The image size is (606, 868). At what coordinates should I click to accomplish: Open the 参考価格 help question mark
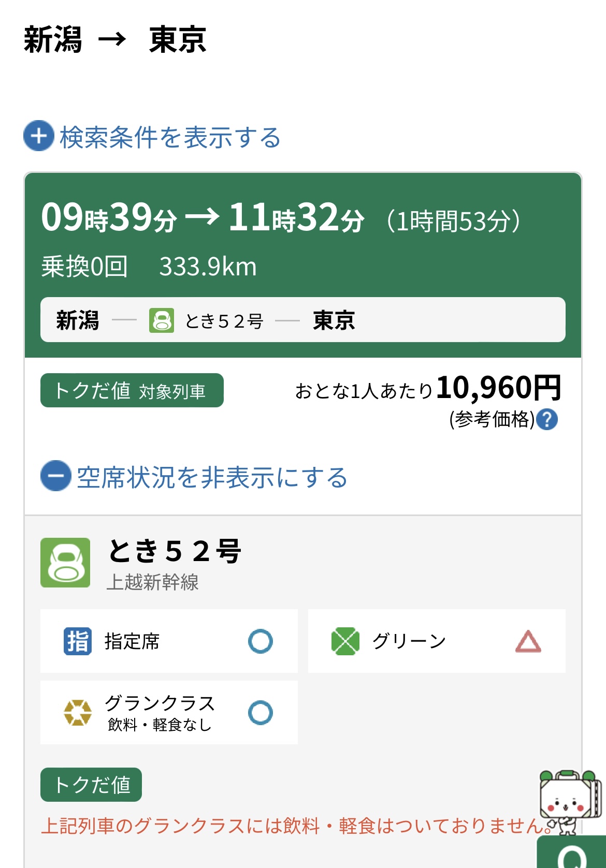click(547, 419)
